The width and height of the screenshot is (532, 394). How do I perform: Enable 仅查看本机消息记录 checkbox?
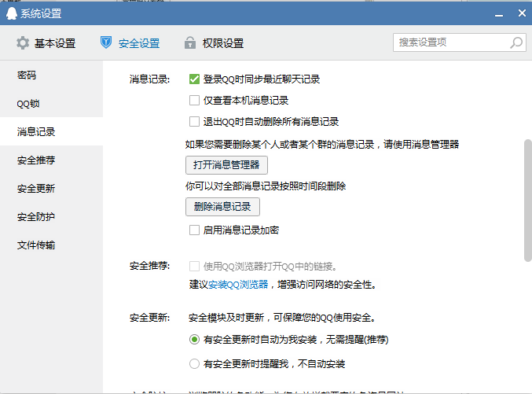point(194,101)
